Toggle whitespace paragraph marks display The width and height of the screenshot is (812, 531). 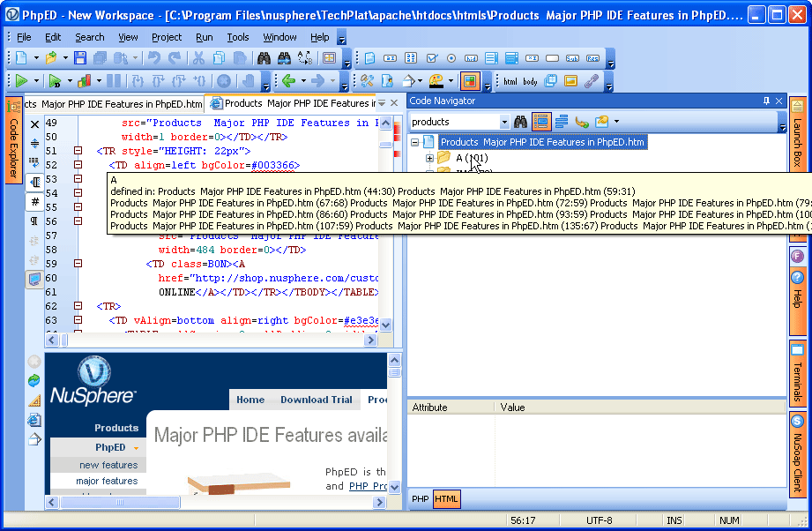pyautogui.click(x=34, y=221)
